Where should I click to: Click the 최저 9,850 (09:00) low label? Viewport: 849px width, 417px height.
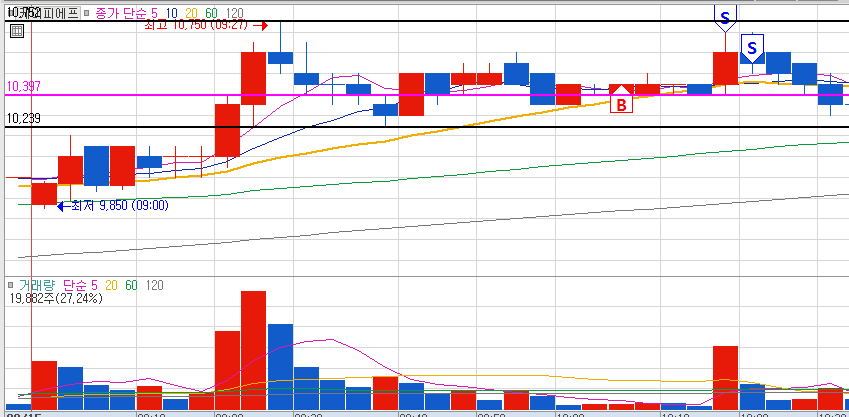120,206
